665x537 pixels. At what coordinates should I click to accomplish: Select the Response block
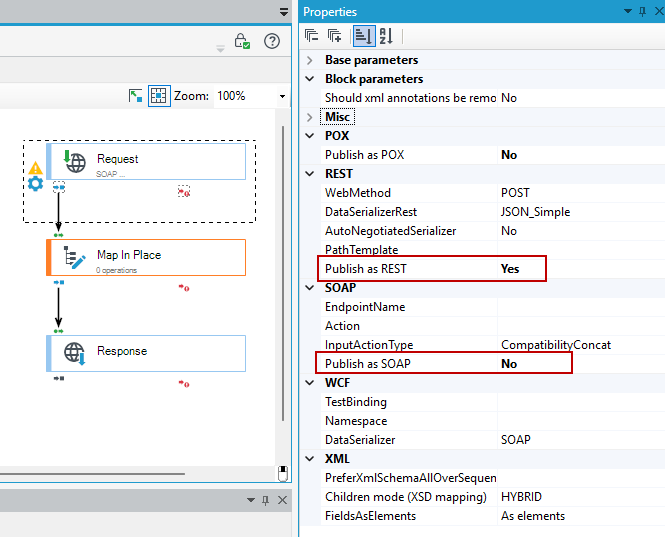pyautogui.click(x=146, y=353)
